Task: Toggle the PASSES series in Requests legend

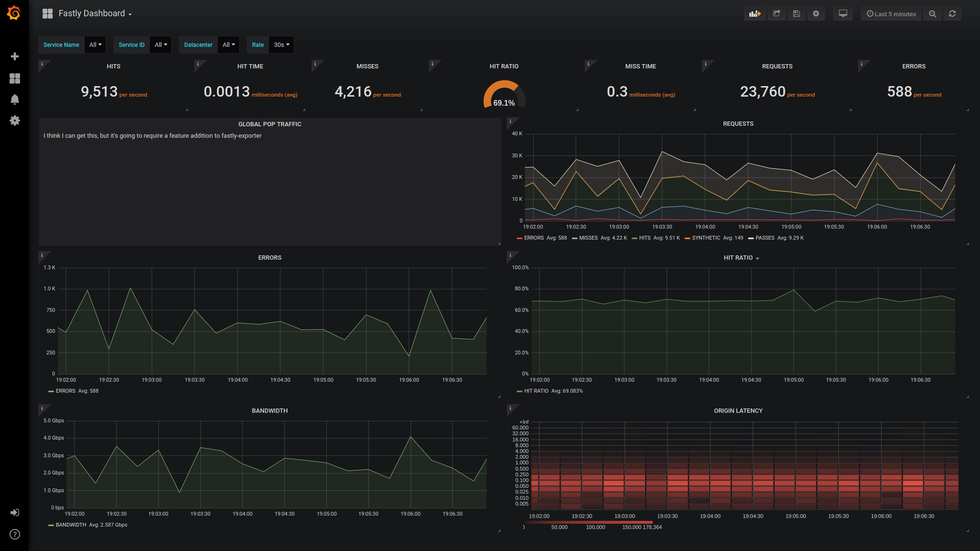Action: point(764,238)
